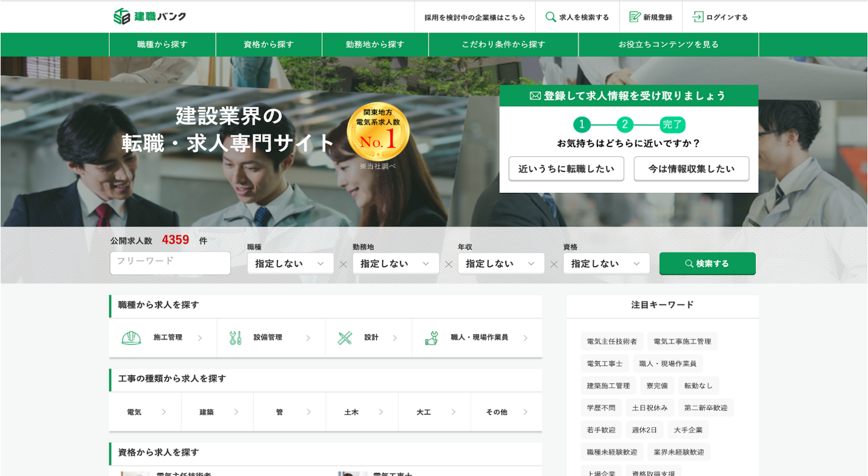
Task: Select 大工 construction type
Action: [435, 412]
